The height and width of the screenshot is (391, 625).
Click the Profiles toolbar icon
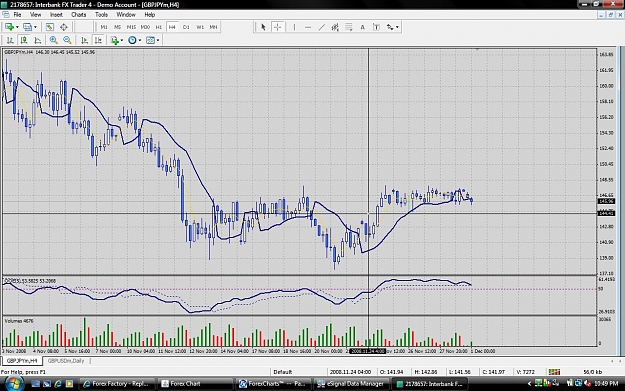click(x=27, y=27)
